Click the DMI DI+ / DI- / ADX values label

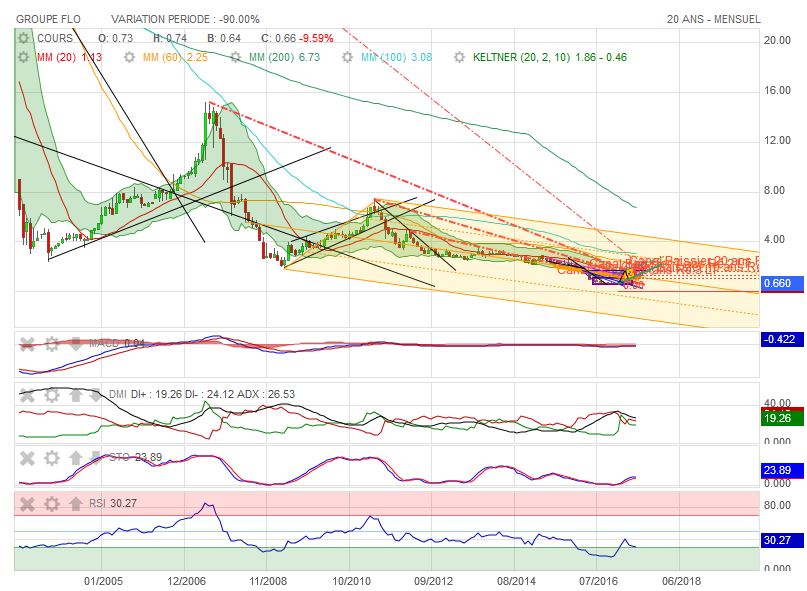click(202, 394)
